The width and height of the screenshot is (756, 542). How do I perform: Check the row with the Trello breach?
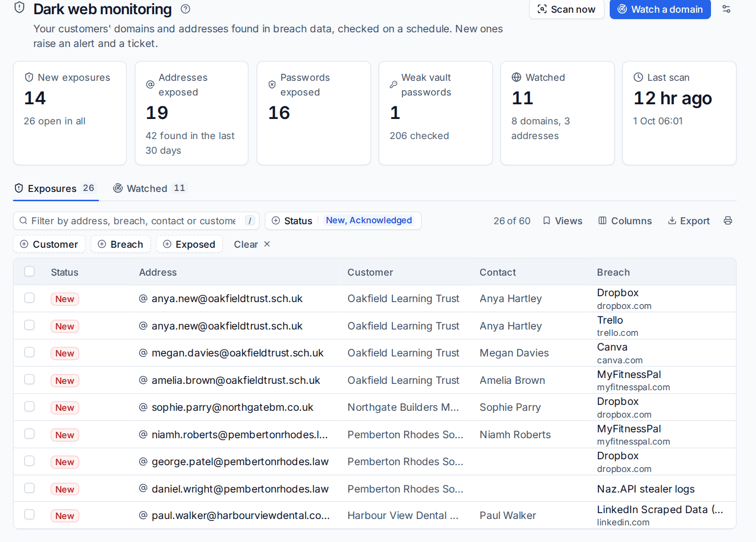pos(29,325)
